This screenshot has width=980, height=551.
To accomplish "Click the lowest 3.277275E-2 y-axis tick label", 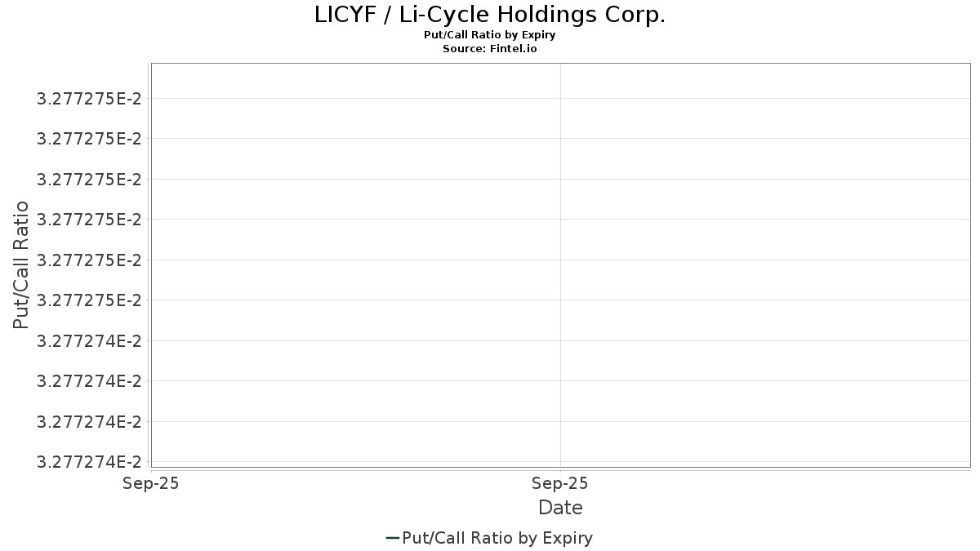I will point(89,300).
